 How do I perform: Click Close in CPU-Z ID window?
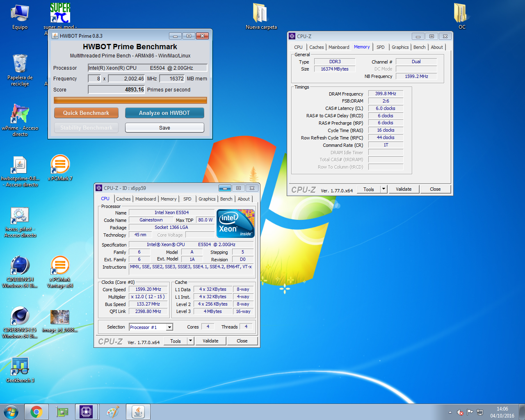coord(242,341)
